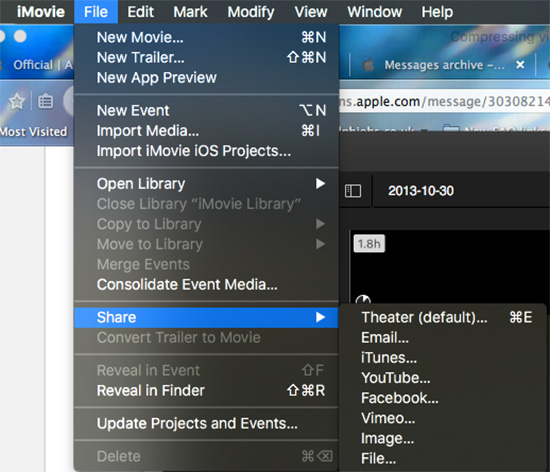Share to iTunes…
The image size is (550, 472).
(x=443, y=358)
